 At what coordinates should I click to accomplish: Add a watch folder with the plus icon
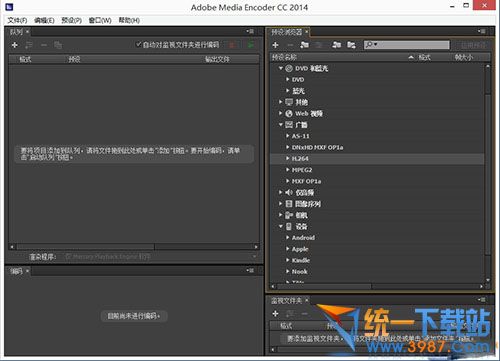275,314
